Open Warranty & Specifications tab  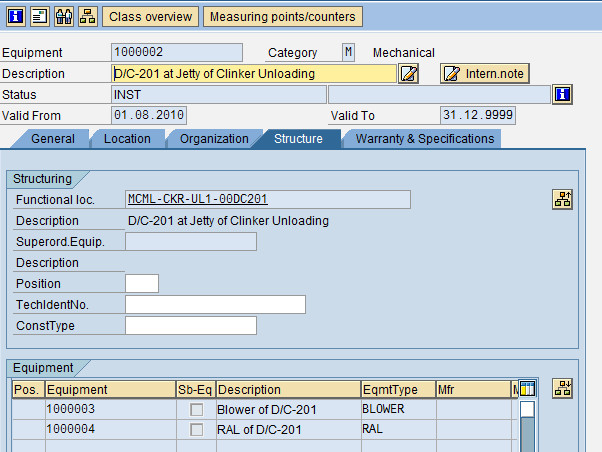[425, 139]
